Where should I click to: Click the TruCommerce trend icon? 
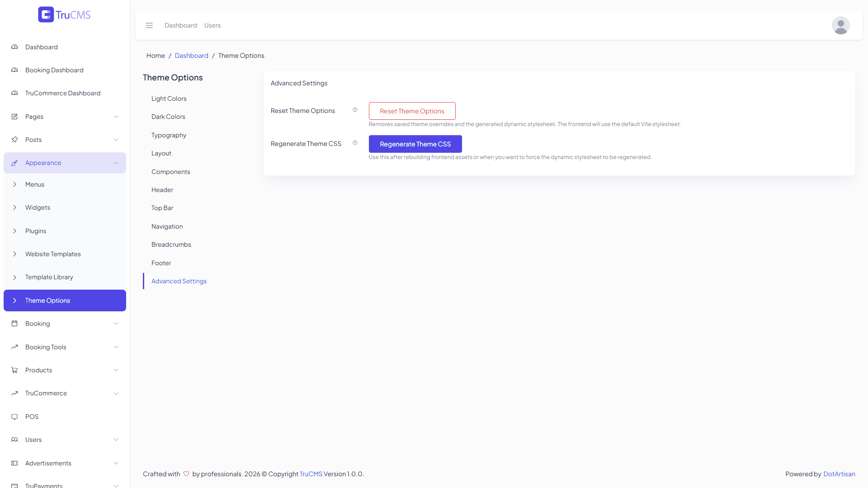14,393
